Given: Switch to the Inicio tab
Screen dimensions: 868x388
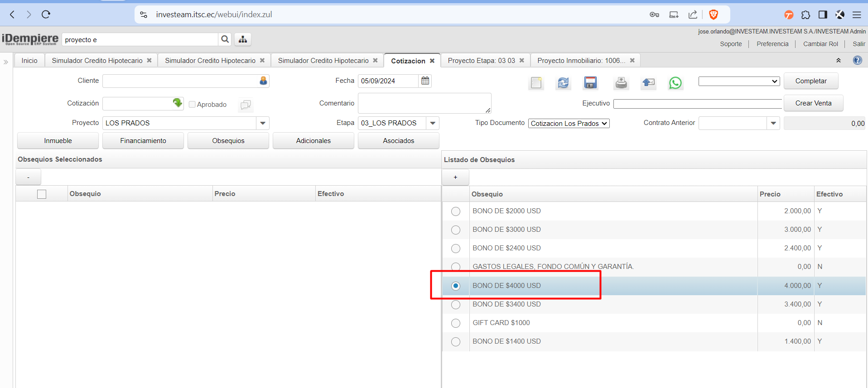Looking at the screenshot, I should pyautogui.click(x=29, y=61).
